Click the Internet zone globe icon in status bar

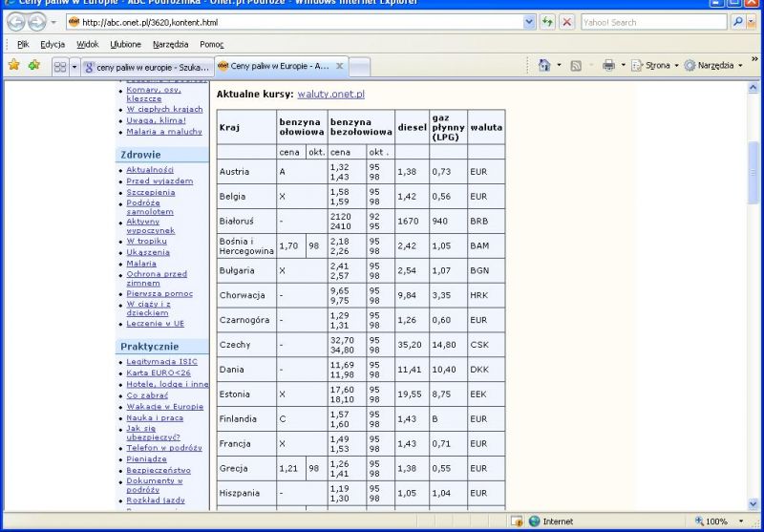(535, 521)
